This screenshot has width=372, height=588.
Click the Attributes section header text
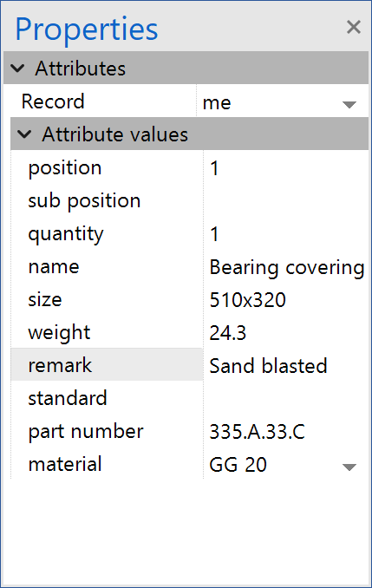81,69
